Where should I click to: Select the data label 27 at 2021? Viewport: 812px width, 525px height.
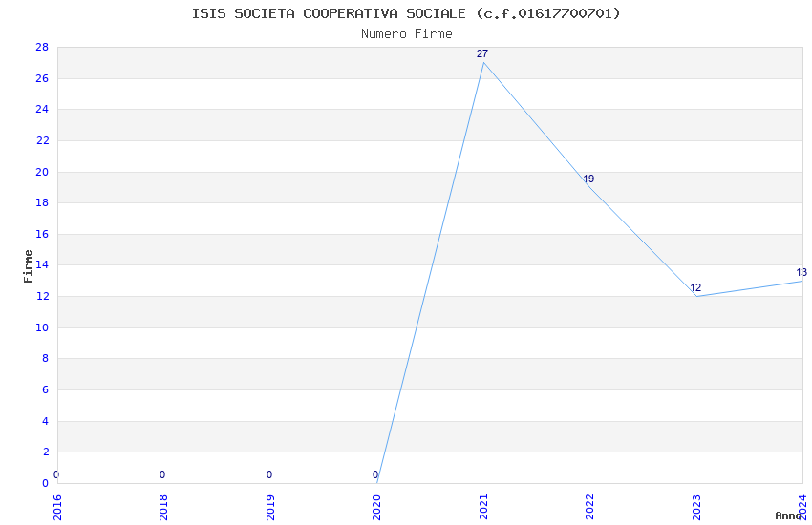[x=482, y=53]
